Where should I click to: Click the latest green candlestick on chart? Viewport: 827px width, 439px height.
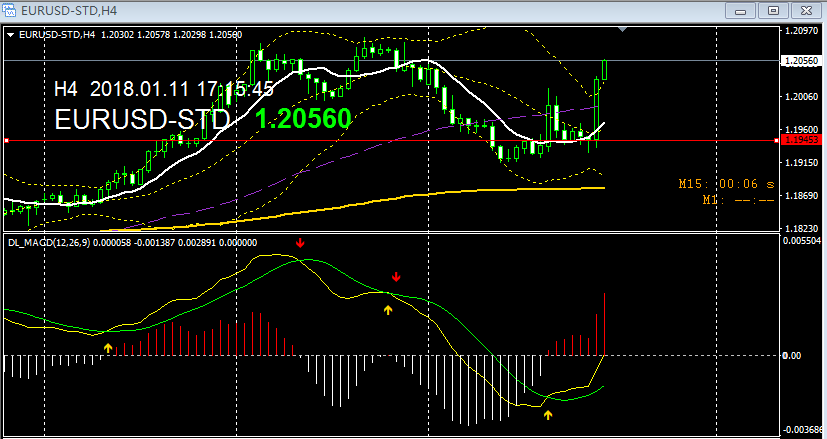[606, 69]
